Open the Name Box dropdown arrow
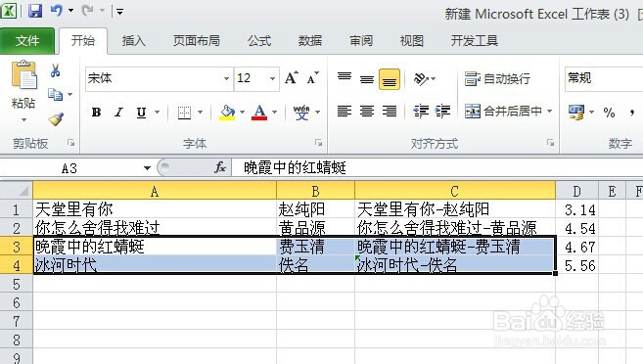643x364 pixels. point(147,168)
